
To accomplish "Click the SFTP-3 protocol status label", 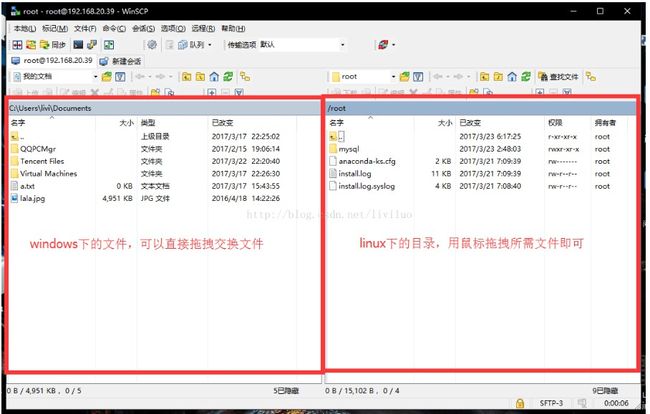I will 551,403.
